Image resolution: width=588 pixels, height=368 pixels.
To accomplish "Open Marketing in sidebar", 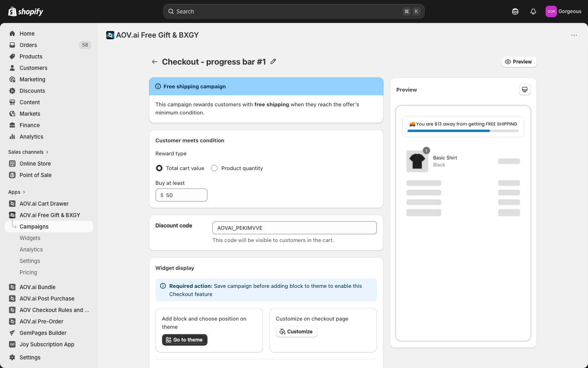I will pos(49,79).
